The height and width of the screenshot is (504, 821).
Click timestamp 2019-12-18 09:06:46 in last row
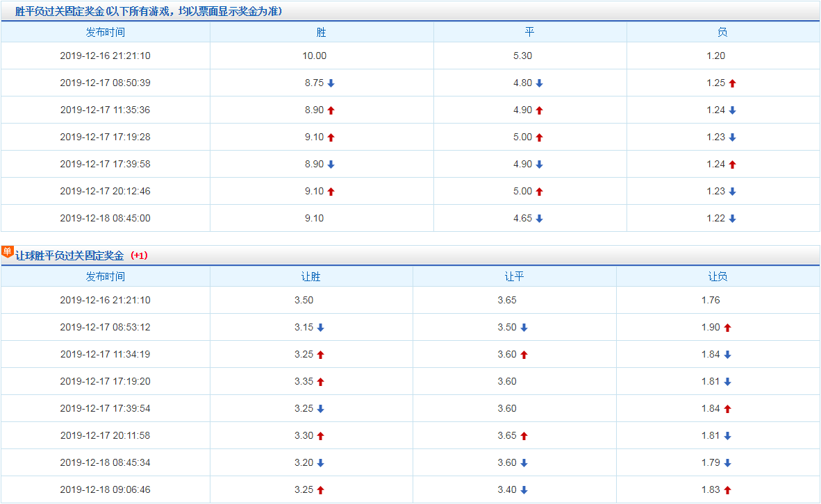pos(106,489)
